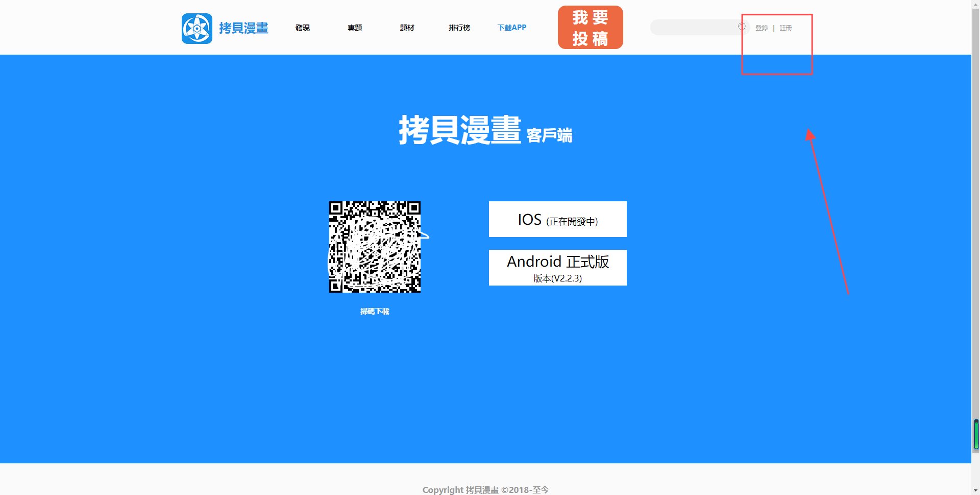Click the QR code image
This screenshot has width=980, height=495.
[x=375, y=247]
